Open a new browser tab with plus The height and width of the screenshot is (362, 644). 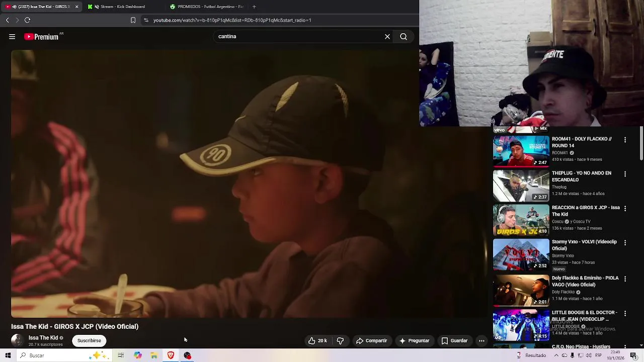pyautogui.click(x=254, y=7)
